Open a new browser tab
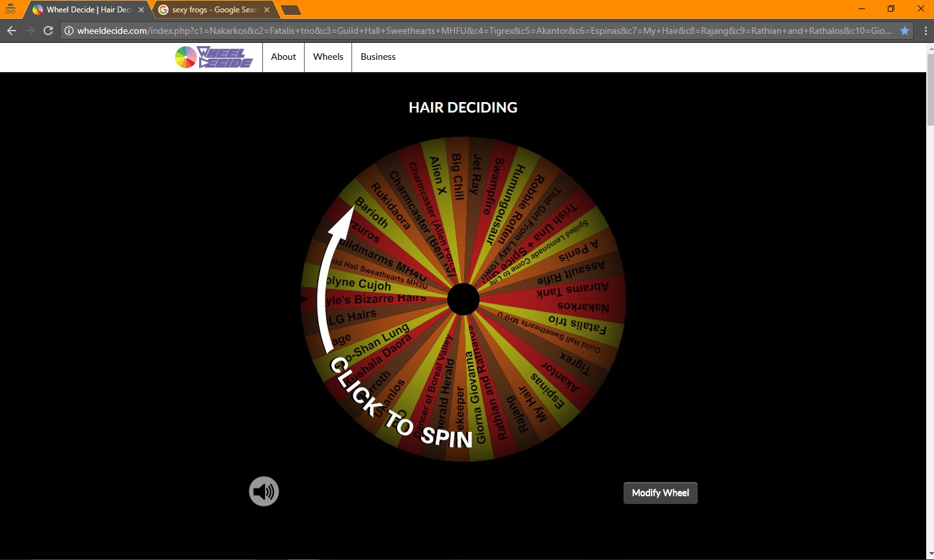 pyautogui.click(x=290, y=10)
